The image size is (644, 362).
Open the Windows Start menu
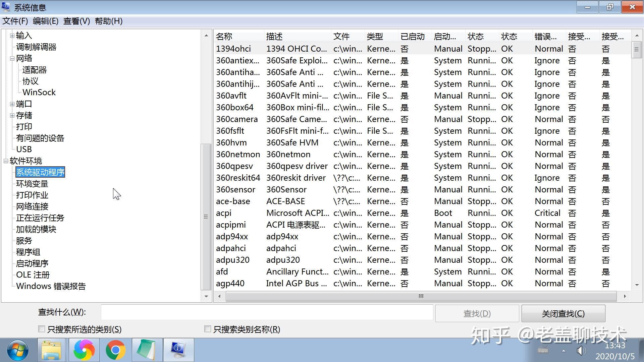pyautogui.click(x=17, y=350)
